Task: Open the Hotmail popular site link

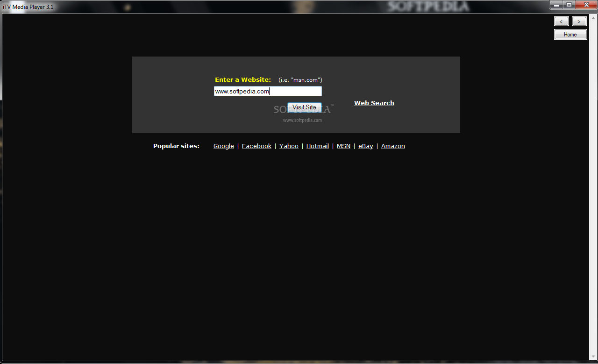Action: coord(318,146)
